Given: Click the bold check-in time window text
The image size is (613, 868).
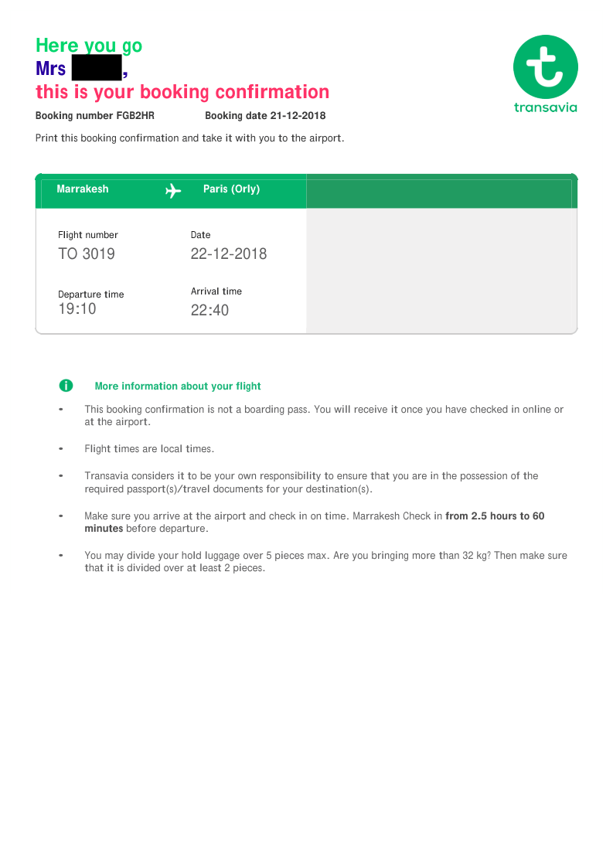Looking at the screenshot, I should tap(495, 516).
